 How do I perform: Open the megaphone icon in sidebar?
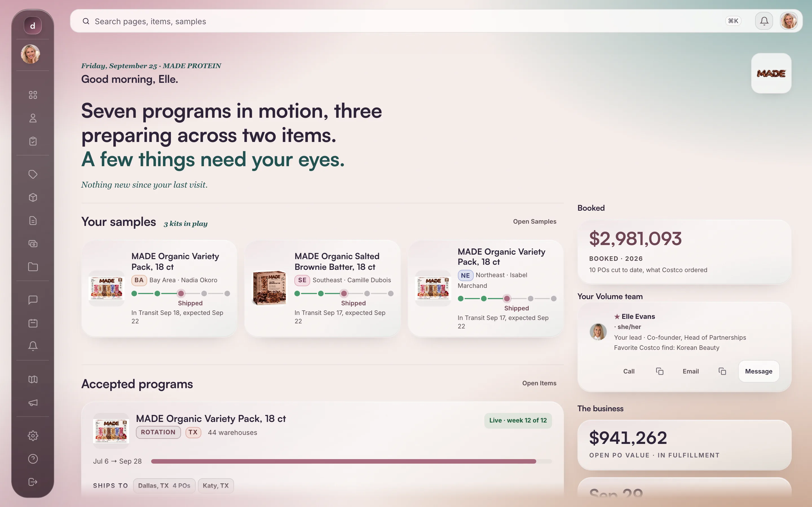(33, 403)
